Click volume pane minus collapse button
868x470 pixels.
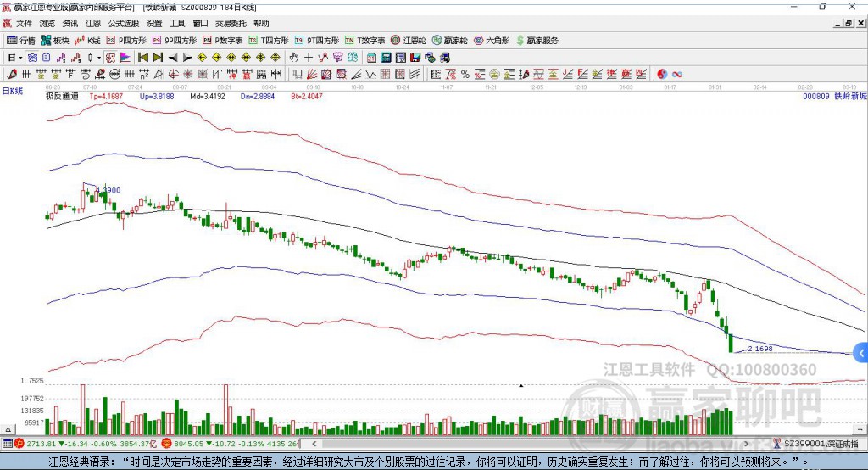[860, 429]
